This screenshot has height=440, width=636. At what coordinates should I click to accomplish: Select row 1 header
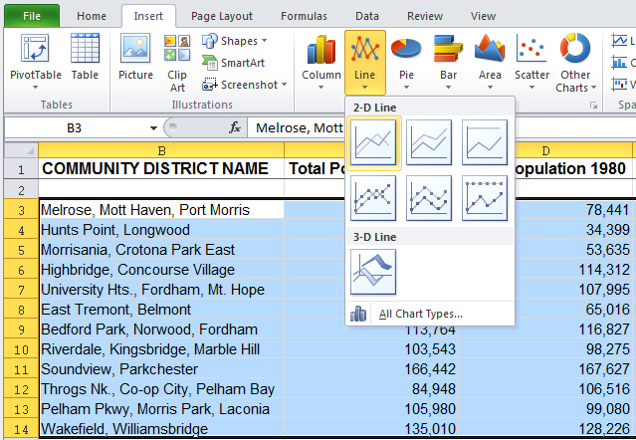tap(21, 169)
